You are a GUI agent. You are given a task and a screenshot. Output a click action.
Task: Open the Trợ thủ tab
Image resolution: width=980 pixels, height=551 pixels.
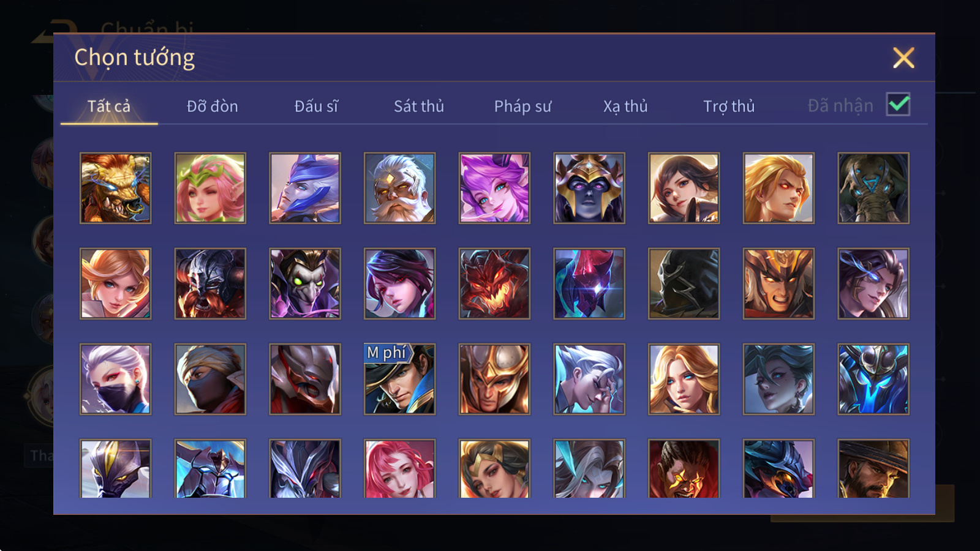(x=729, y=106)
